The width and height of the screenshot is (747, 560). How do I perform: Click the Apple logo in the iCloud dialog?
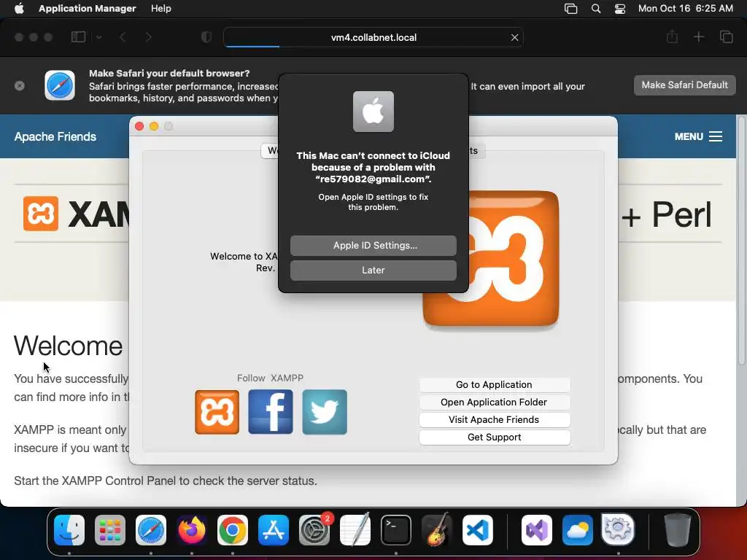click(373, 112)
